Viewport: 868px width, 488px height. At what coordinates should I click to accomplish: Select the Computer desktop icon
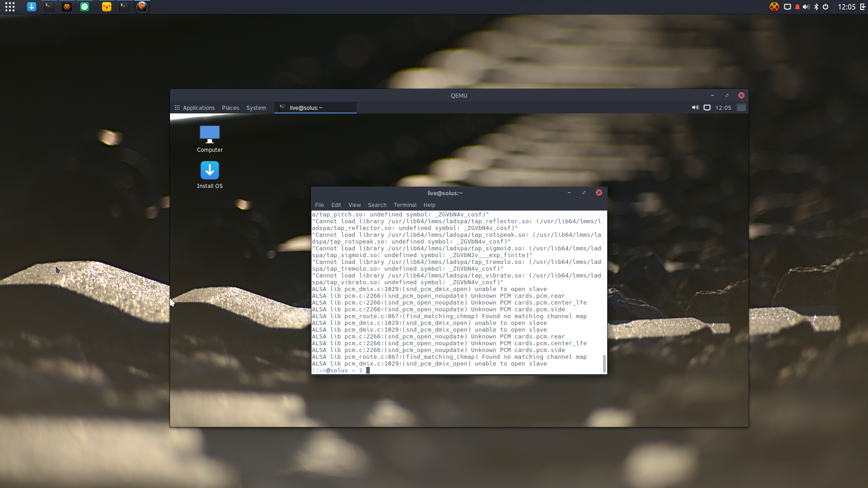210,139
